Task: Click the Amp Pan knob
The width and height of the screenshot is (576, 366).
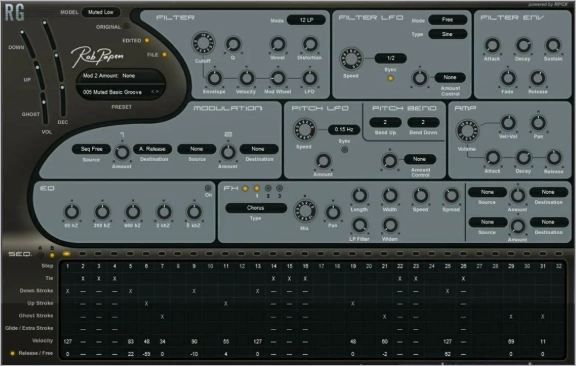Action: click(538, 123)
